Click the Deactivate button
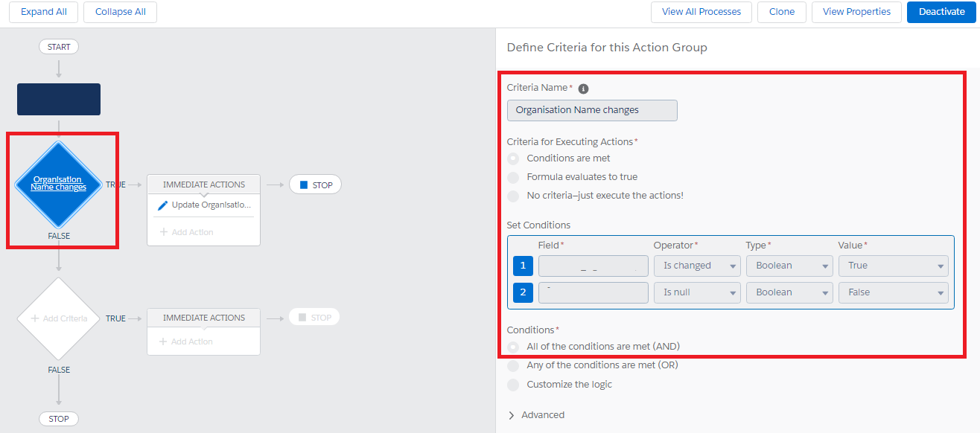This screenshot has width=980, height=433. 941,12
